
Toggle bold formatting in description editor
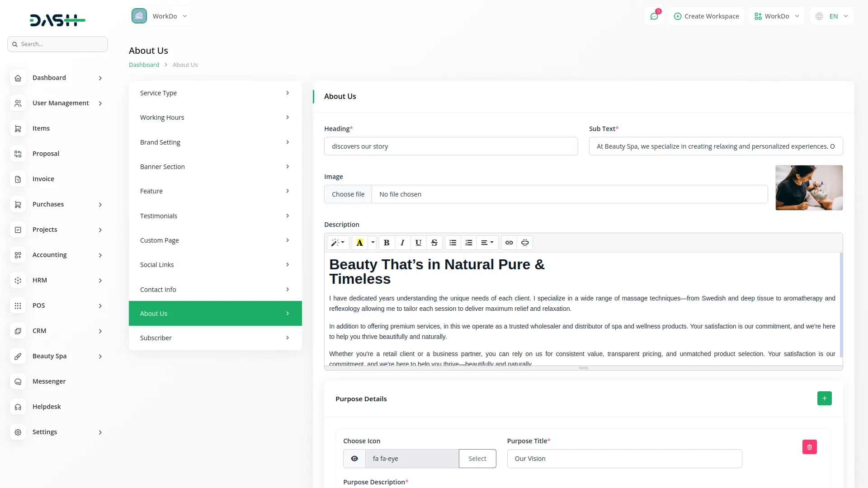coord(387,243)
